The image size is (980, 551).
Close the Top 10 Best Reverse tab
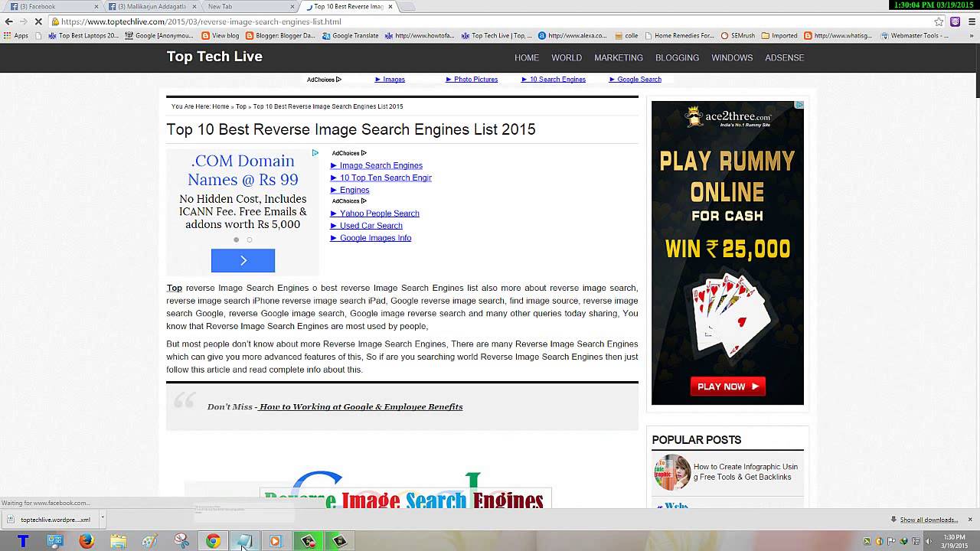(390, 6)
